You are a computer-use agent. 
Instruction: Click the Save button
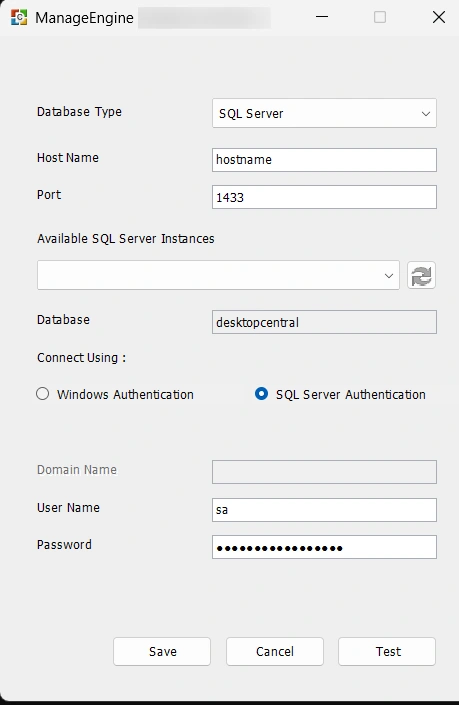point(162,651)
